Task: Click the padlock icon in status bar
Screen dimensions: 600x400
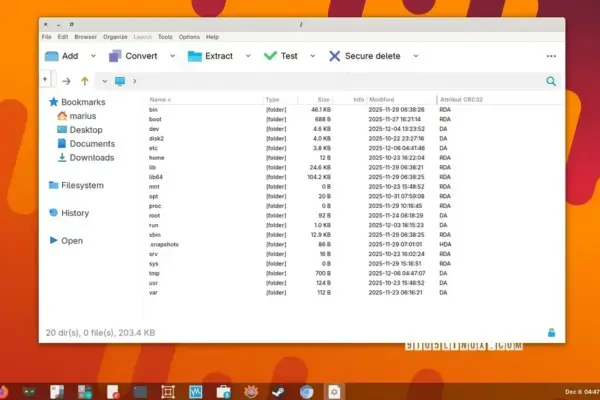Action: pyautogui.click(x=551, y=332)
